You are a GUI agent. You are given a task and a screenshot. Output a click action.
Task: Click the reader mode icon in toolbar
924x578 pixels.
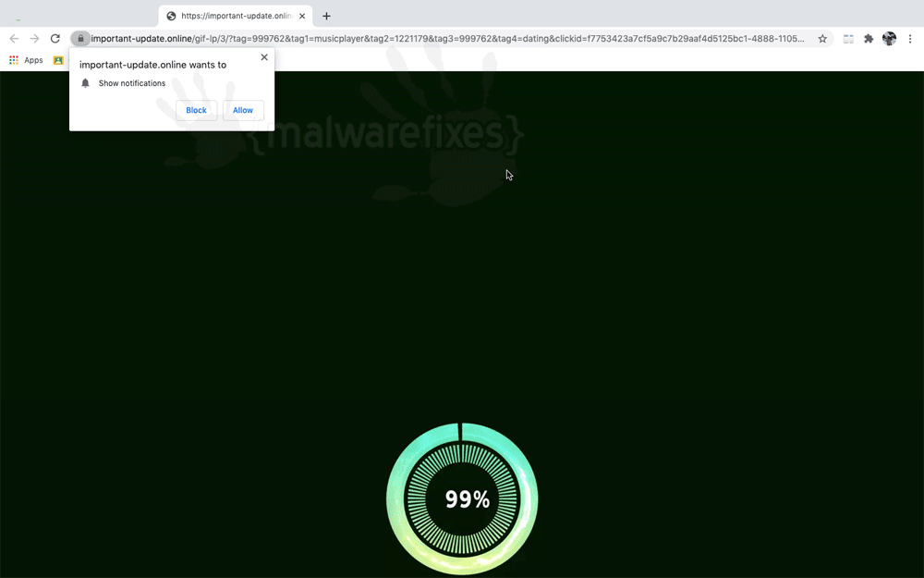[x=848, y=39]
